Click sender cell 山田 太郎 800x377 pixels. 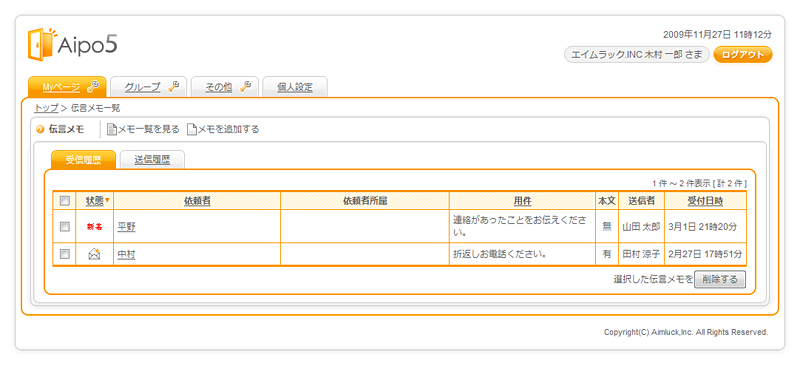[641, 227]
